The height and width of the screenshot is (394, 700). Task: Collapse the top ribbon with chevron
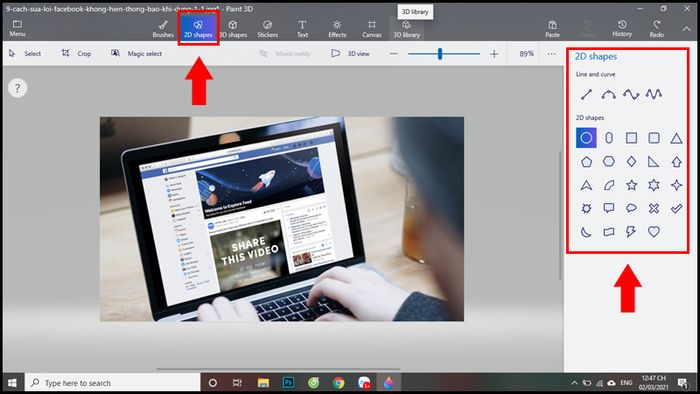pos(686,29)
